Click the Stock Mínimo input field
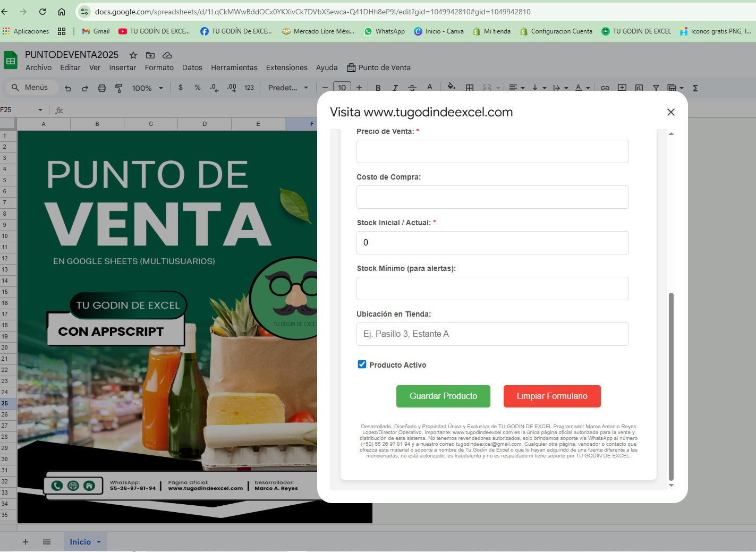 [492, 288]
